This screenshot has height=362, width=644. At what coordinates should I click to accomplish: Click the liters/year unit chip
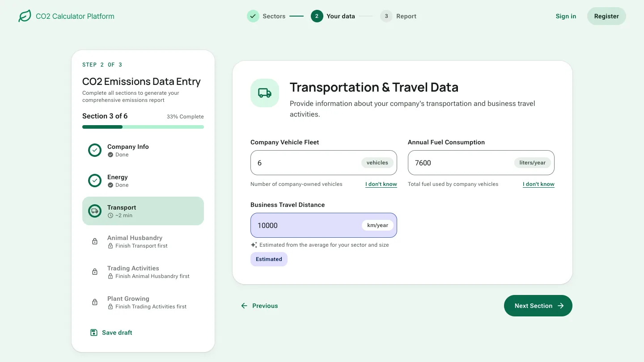coord(533,163)
